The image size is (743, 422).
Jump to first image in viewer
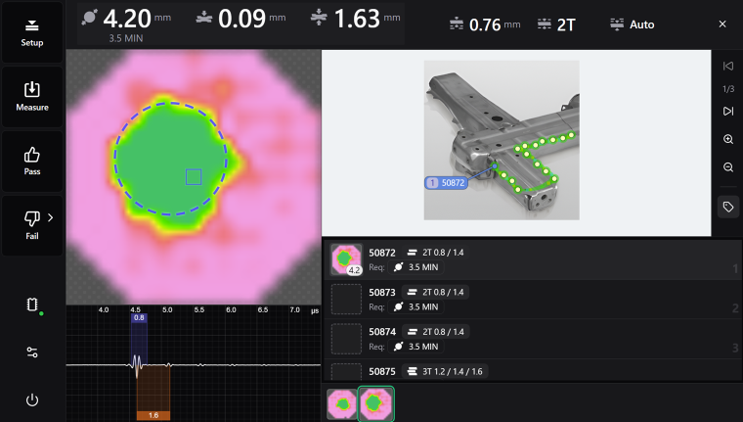728,66
